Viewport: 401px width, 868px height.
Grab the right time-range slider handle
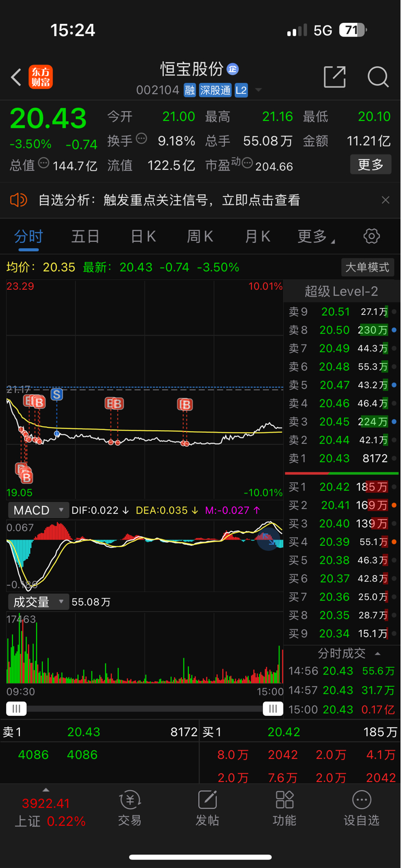pos(273,708)
